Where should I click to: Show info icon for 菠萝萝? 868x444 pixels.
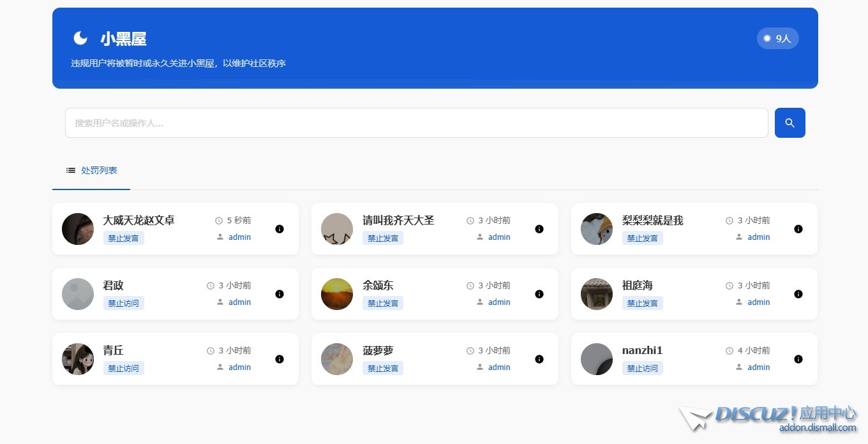[539, 359]
